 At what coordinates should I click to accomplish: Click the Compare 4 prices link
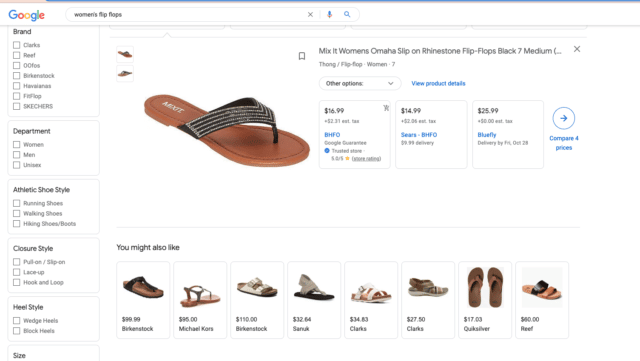[x=564, y=143]
